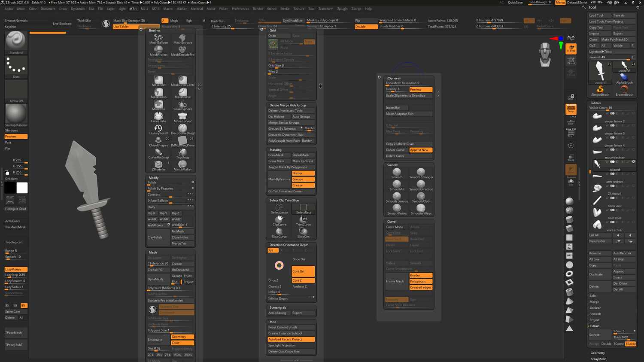The image size is (644, 362).
Task: Pick the SmoothGroups smooth brush
Action: 396,197
